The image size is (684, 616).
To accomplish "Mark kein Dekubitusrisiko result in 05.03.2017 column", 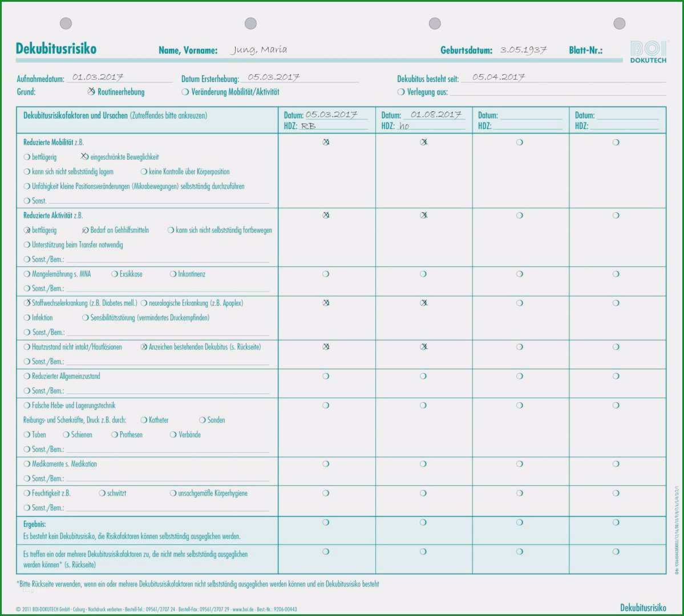I will (326, 522).
